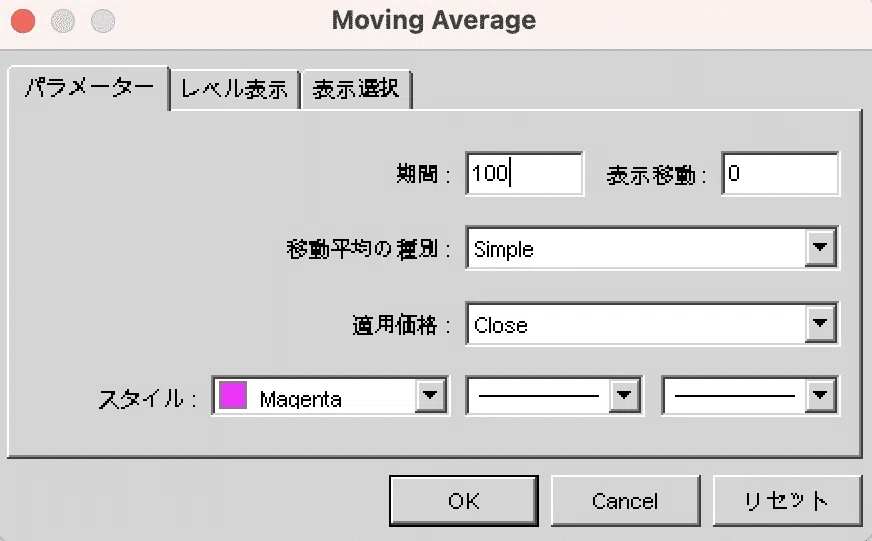Viewport: 872px width, 541px height.
Task: Click the Close value in 適用価格 box
Action: click(501, 325)
